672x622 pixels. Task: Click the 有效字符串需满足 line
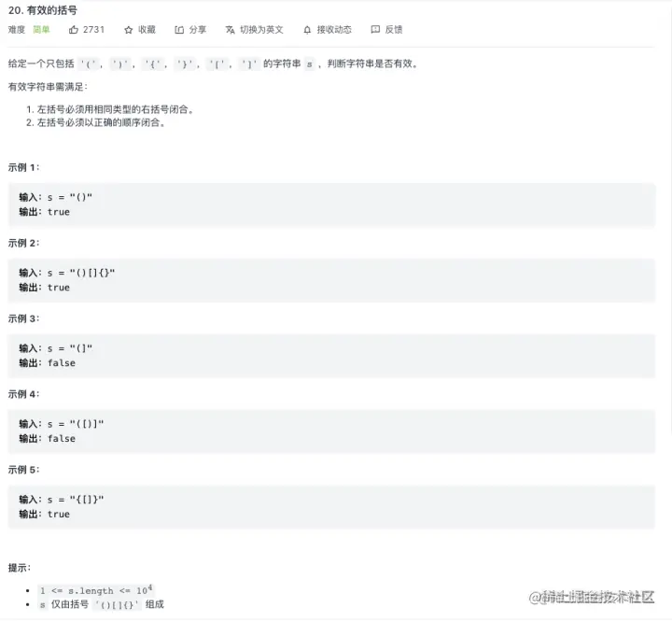coord(48,87)
